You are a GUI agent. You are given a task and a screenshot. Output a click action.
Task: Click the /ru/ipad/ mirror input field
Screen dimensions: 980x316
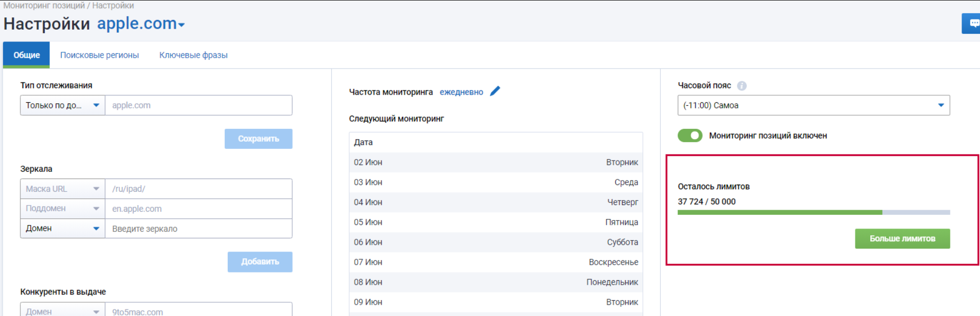[199, 189]
